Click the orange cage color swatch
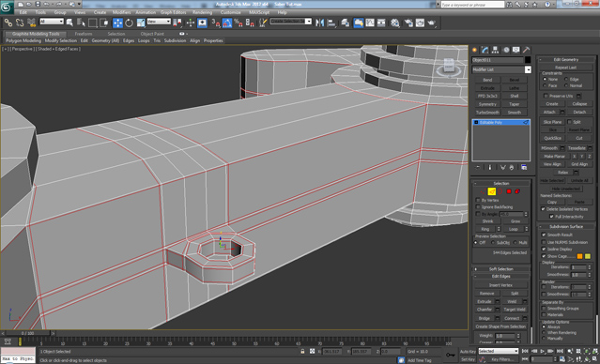The width and height of the screenshot is (600, 364). pos(579,256)
